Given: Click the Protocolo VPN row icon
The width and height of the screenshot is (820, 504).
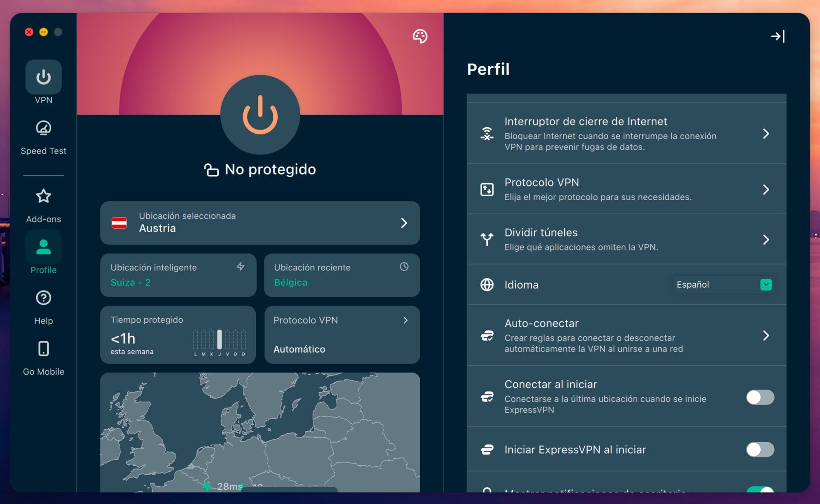Looking at the screenshot, I should point(487,189).
